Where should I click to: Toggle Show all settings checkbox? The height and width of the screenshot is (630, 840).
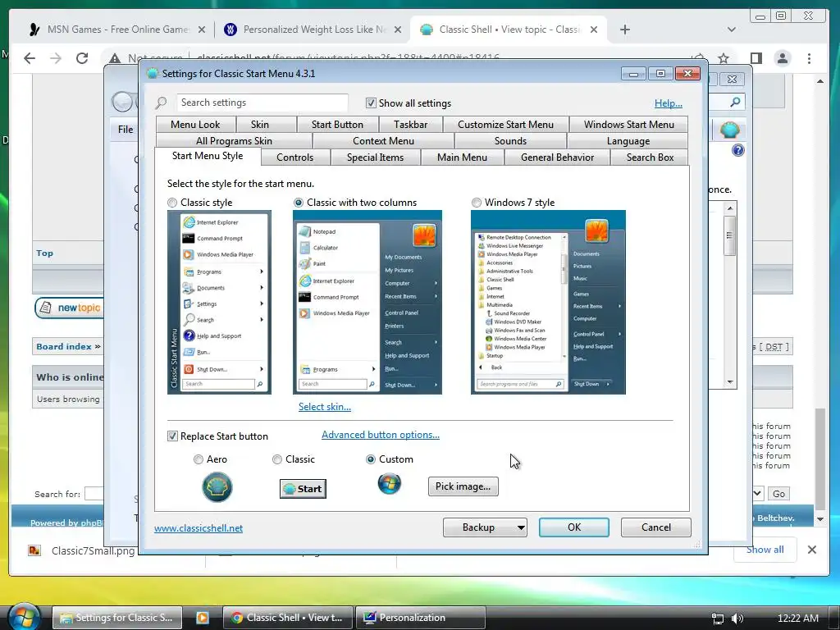tap(371, 103)
